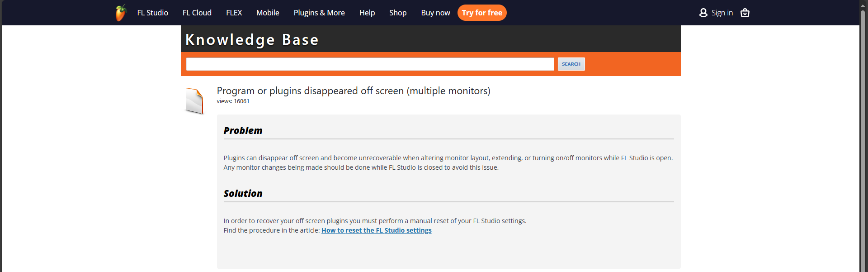Open the FLEX menu item
This screenshot has height=272, width=868.
(234, 13)
